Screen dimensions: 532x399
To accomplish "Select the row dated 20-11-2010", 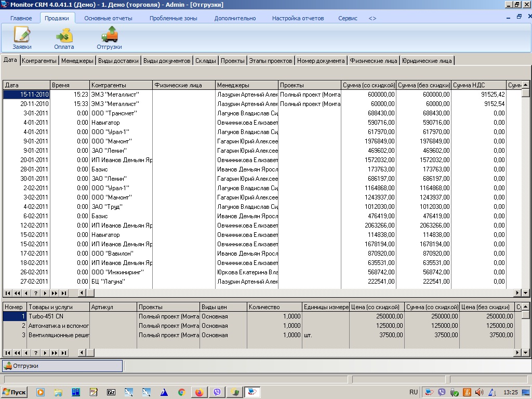I will click(x=262, y=104).
